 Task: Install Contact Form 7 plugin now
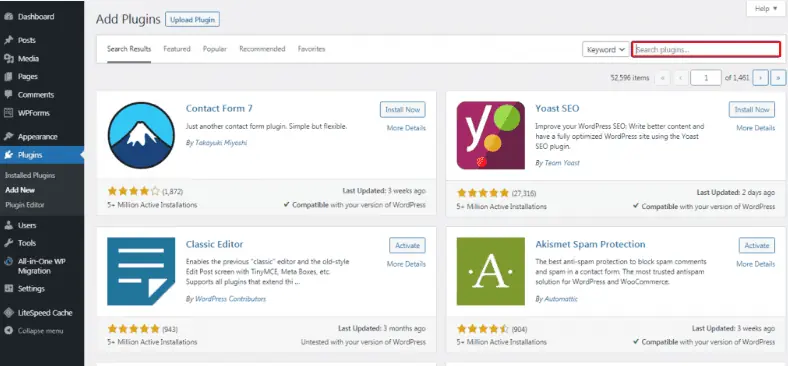tap(403, 109)
